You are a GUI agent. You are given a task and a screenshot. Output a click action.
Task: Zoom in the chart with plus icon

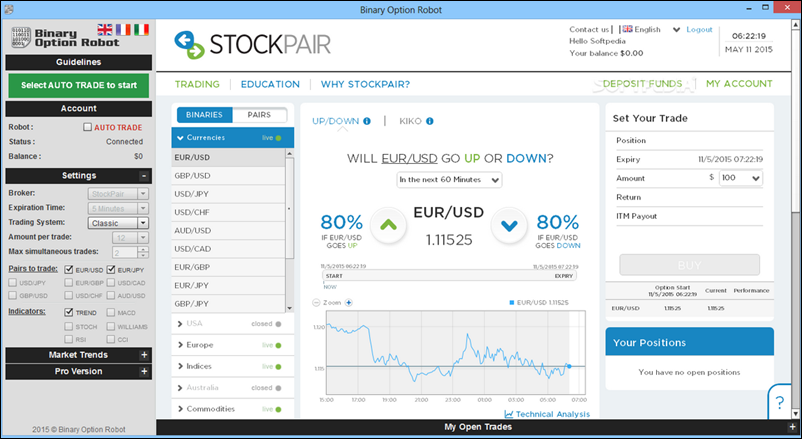click(x=349, y=303)
